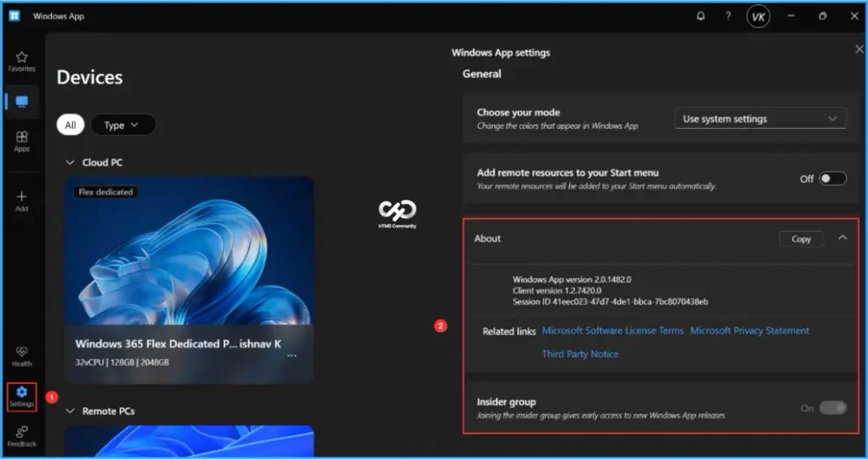Close the Windows App settings panel
This screenshot has height=459, width=868.
pos(860,49)
